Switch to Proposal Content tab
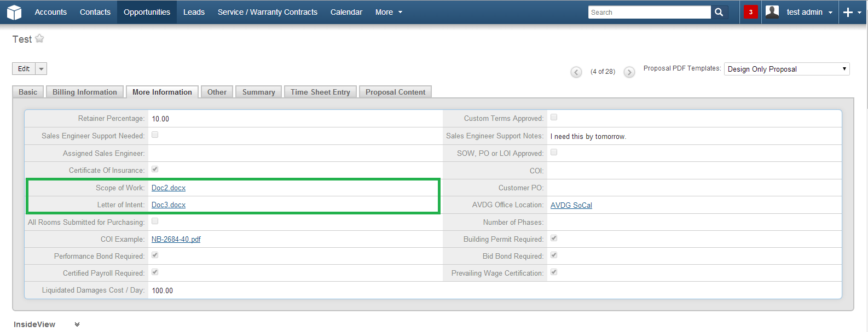Viewport: 868px width, 332px height. click(395, 92)
